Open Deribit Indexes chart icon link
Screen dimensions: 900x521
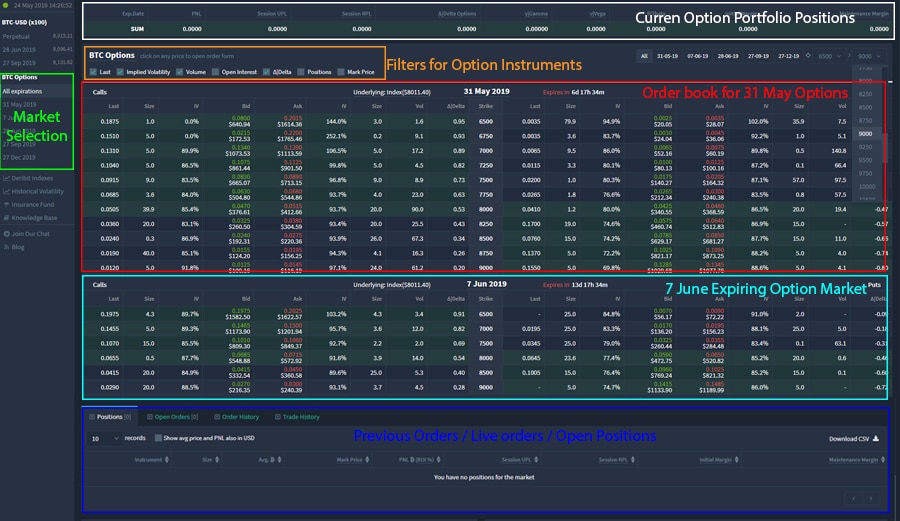6,177
